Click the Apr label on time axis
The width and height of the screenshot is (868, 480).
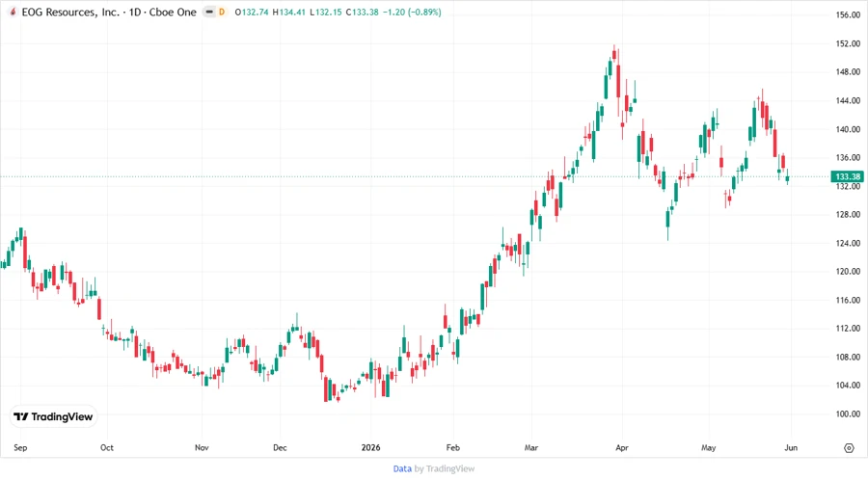coord(622,447)
